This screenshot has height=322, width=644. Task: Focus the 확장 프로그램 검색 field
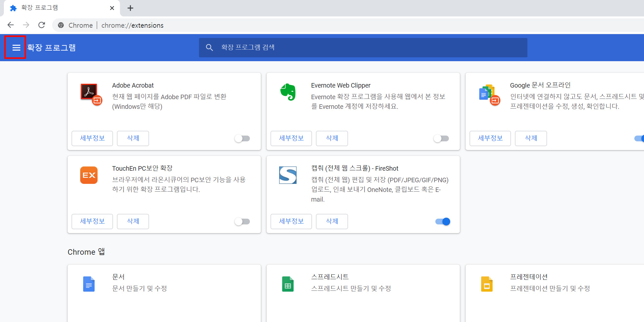tap(363, 48)
